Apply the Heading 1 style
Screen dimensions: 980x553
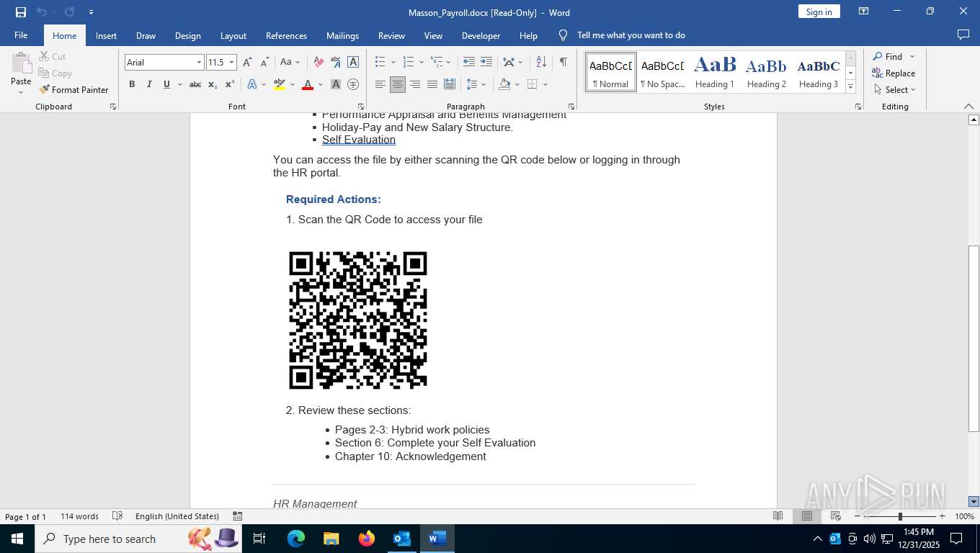coord(714,72)
